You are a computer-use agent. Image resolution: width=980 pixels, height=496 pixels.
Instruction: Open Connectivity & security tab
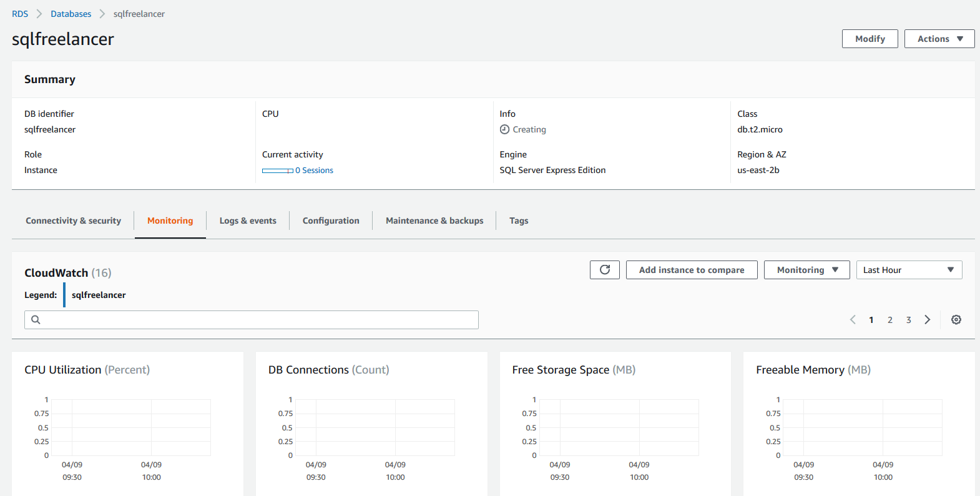[x=73, y=221]
